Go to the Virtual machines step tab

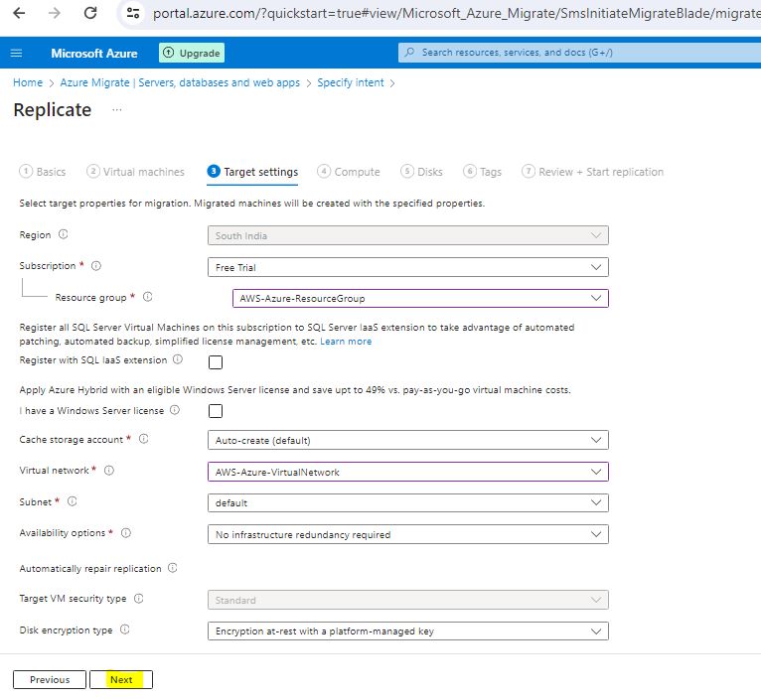[x=136, y=172]
